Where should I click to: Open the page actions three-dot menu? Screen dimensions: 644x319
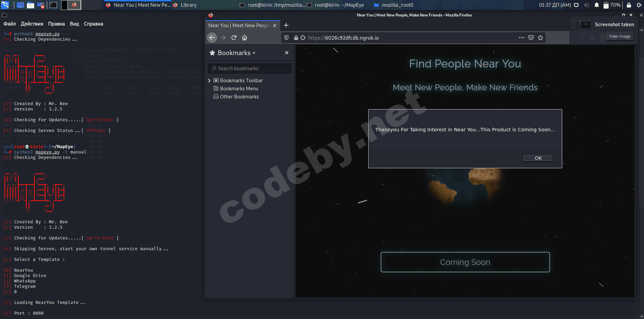[x=521, y=37]
